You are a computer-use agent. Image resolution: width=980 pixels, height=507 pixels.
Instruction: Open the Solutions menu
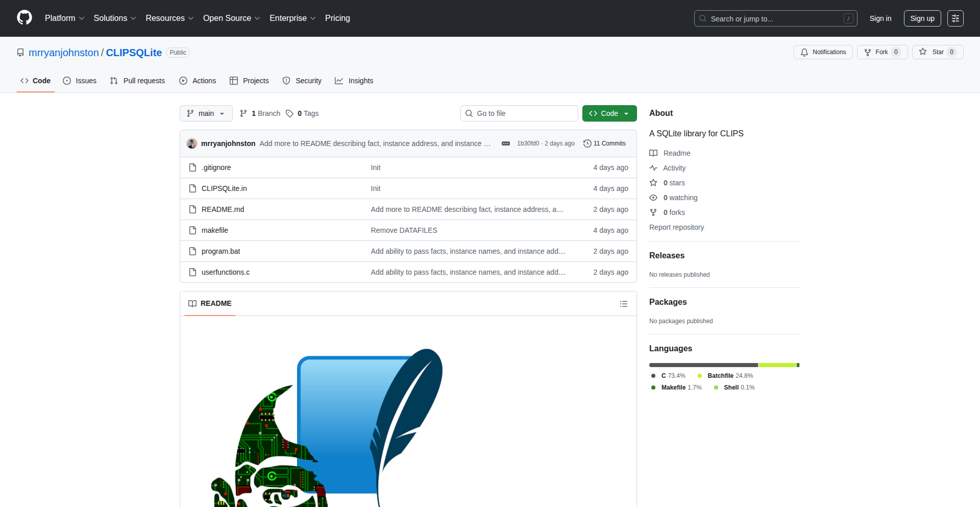tap(115, 18)
